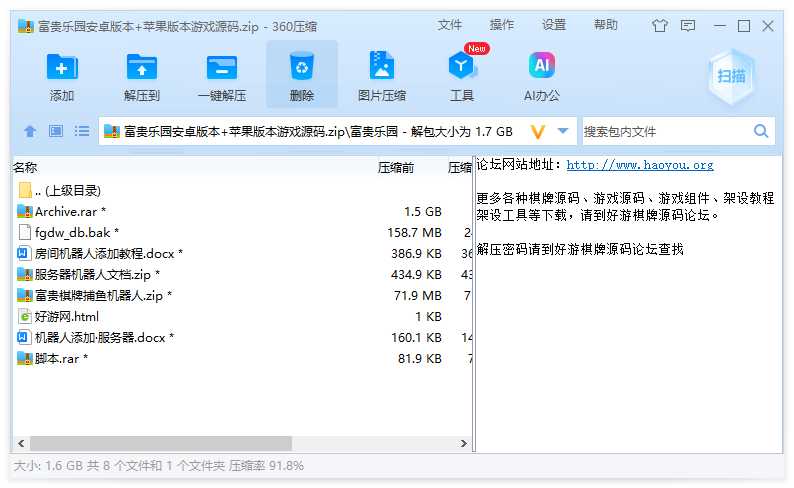Select 服务器机器人文档.zip file
This screenshot has height=488, width=794.
242,274
